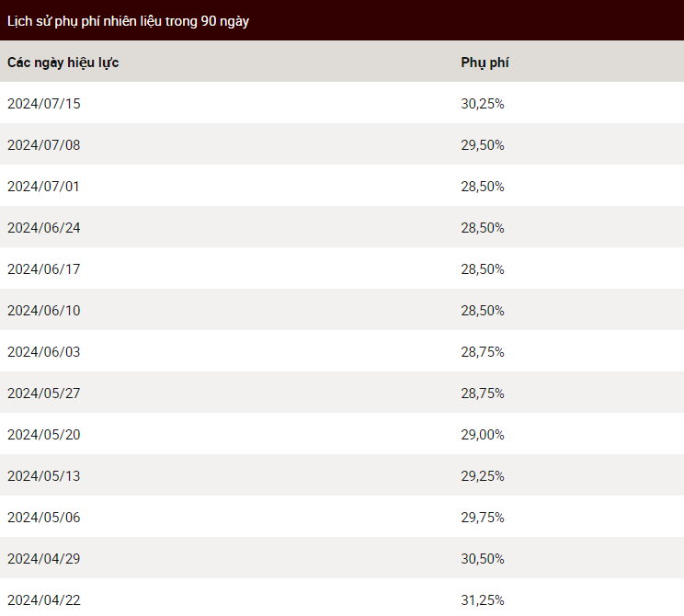The height and width of the screenshot is (616, 684).
Task: Select the 'Các ngày hiệu lực' column header
Action: [63, 63]
